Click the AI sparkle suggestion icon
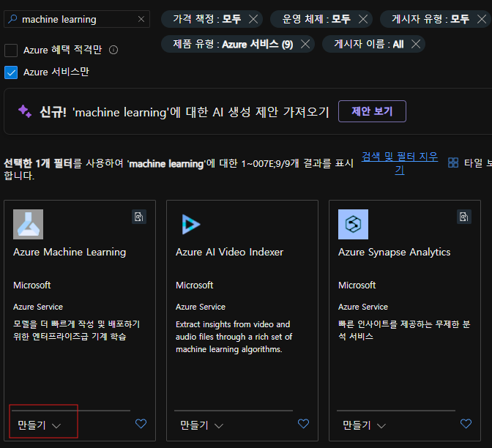The height and width of the screenshot is (448, 492). [x=25, y=111]
